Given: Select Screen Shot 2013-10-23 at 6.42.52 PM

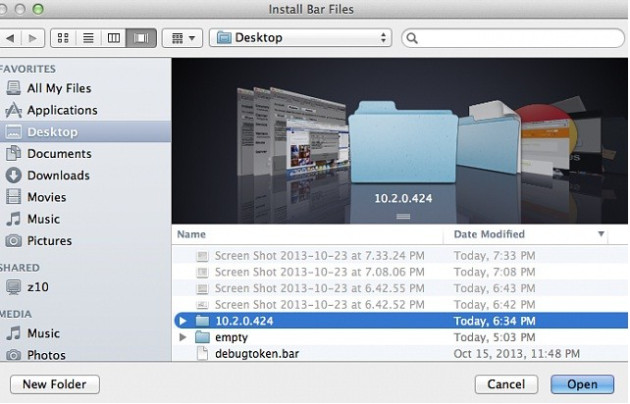Looking at the screenshot, I should 401,304.
